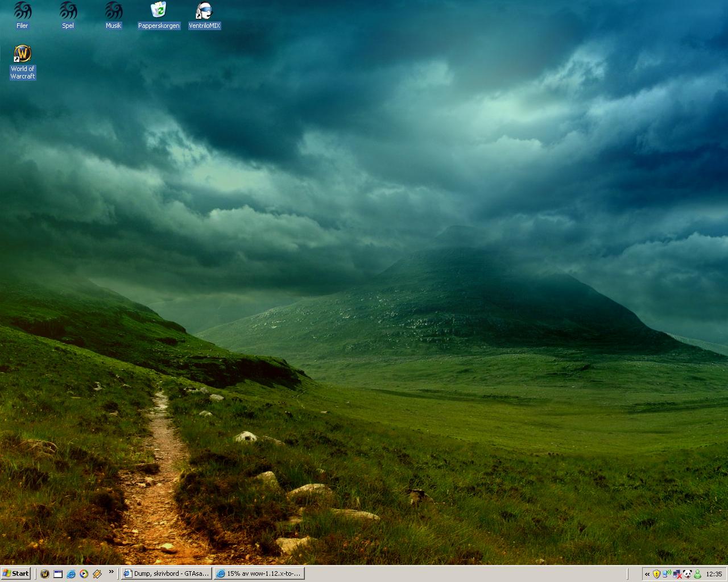Select the Musik desktop folder icon
The height and width of the screenshot is (582, 728).
pos(113,15)
